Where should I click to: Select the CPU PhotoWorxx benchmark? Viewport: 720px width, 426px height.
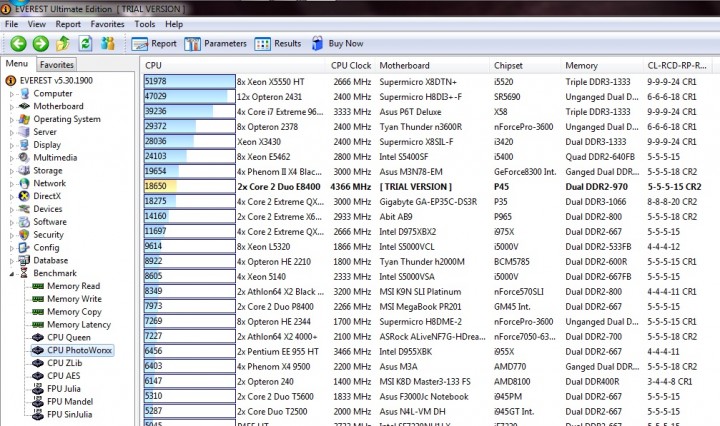(73, 350)
